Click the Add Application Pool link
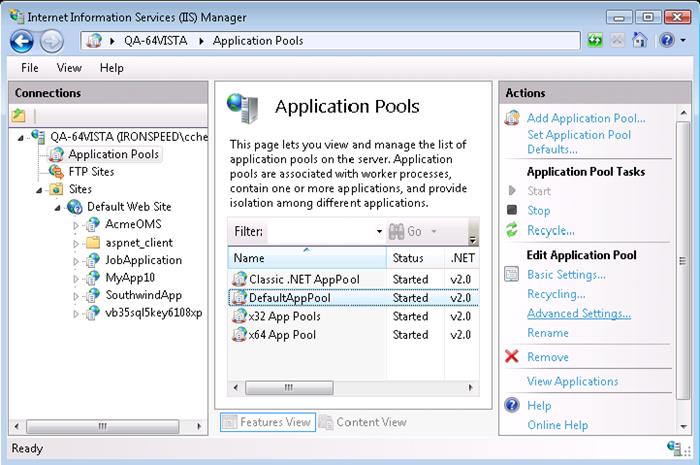 pyautogui.click(x=586, y=118)
